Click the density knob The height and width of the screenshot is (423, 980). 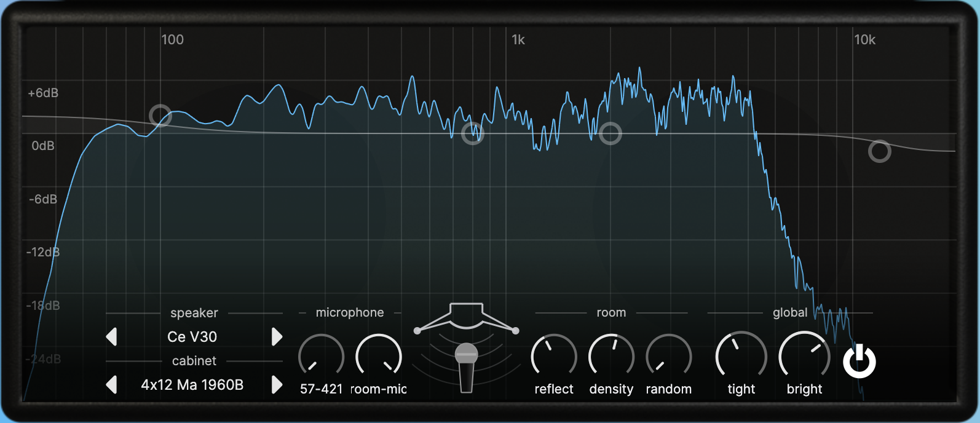tap(611, 357)
